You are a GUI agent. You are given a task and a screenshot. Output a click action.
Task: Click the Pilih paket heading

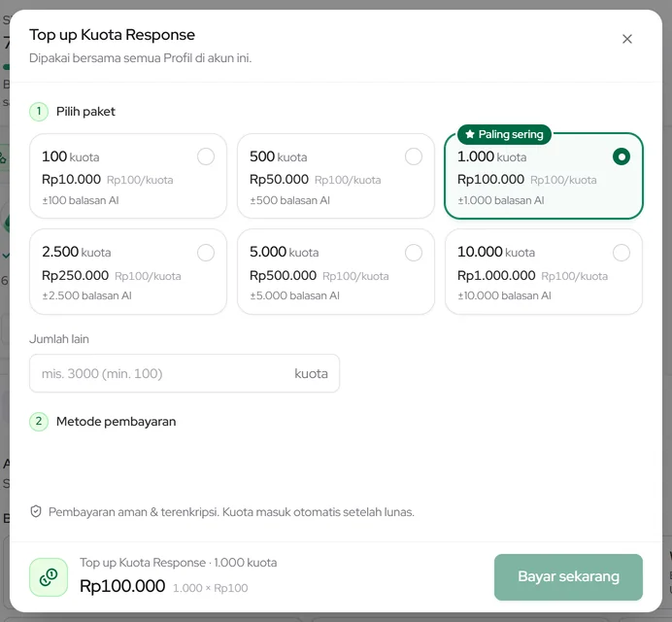(85, 112)
